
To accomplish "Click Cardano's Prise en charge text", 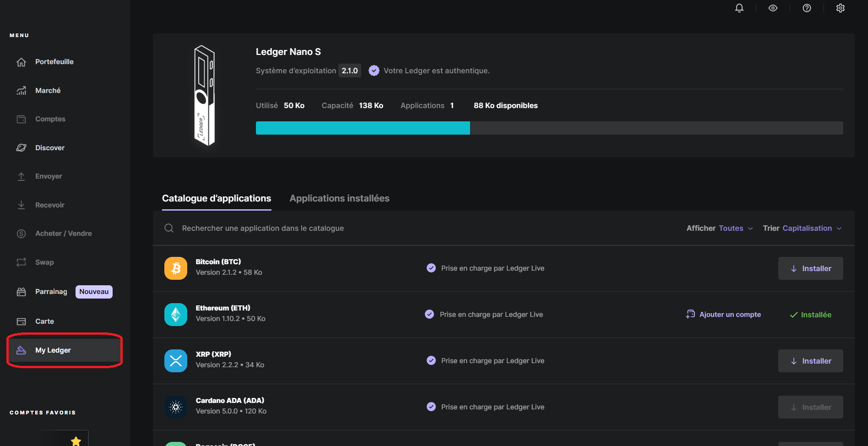I will (x=493, y=407).
